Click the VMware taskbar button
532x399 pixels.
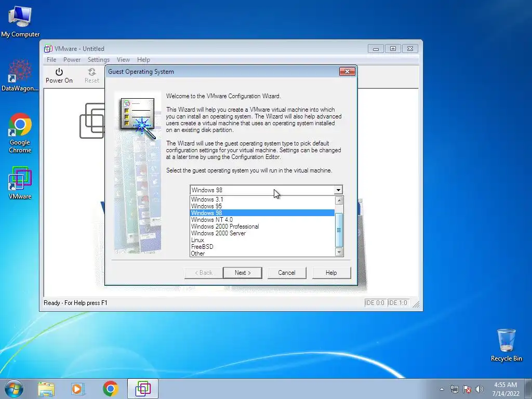coord(143,389)
